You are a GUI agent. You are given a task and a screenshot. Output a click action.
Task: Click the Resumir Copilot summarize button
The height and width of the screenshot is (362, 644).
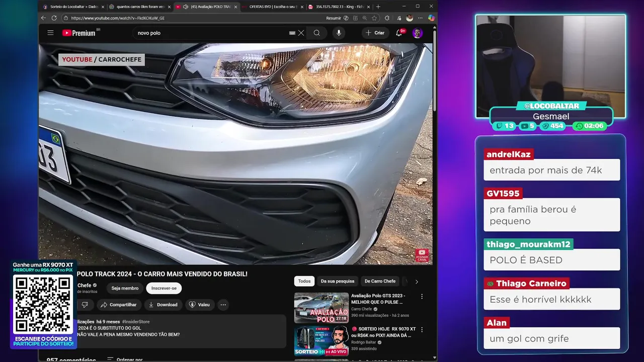pos(337,18)
